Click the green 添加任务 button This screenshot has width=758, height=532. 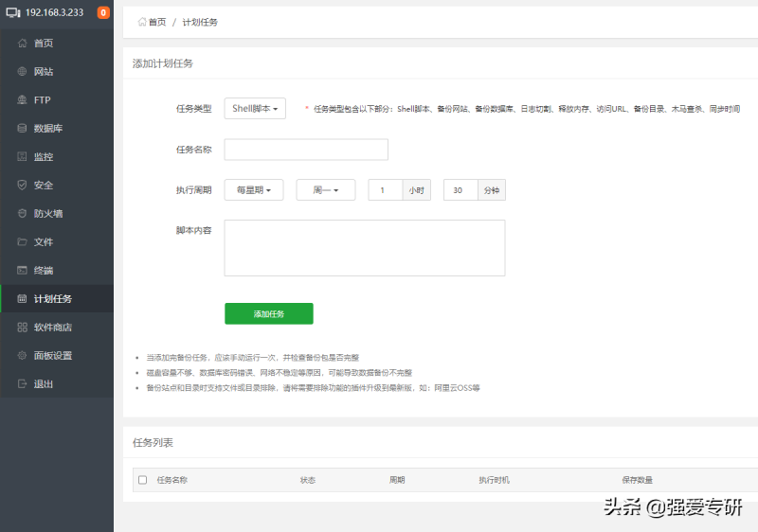[x=269, y=313]
